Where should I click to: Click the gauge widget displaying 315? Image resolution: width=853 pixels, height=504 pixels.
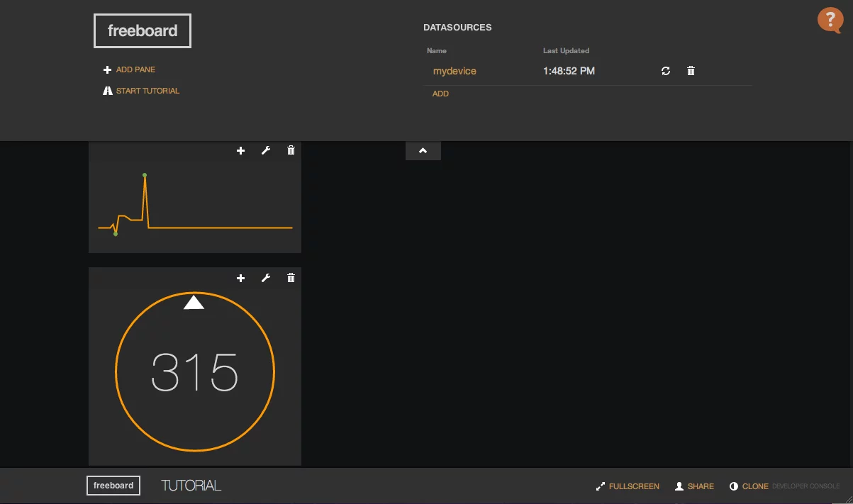pyautogui.click(x=194, y=372)
